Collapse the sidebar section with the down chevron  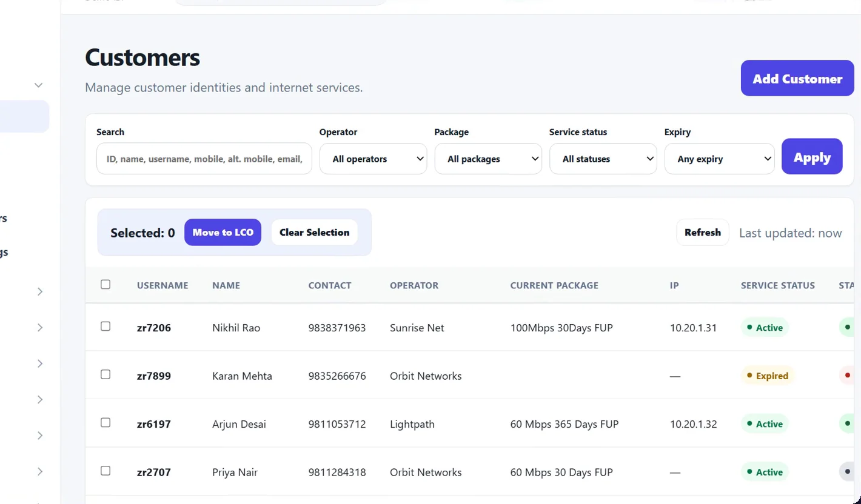point(39,85)
